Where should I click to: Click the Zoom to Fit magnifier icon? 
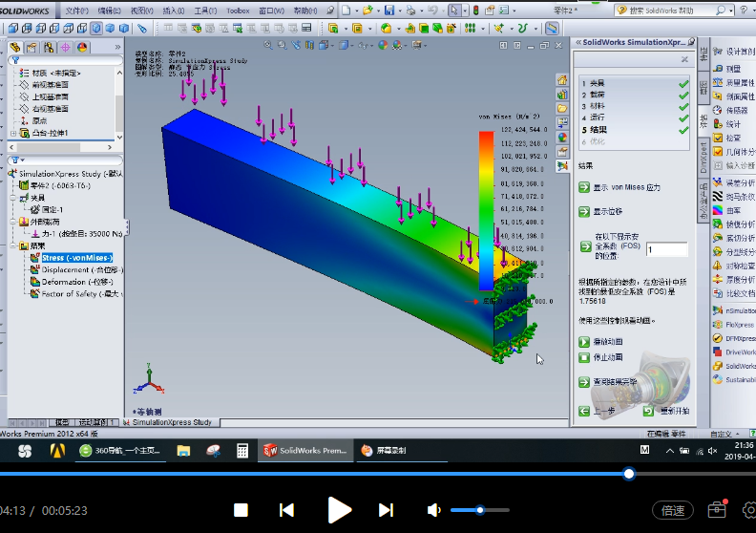click(268, 45)
